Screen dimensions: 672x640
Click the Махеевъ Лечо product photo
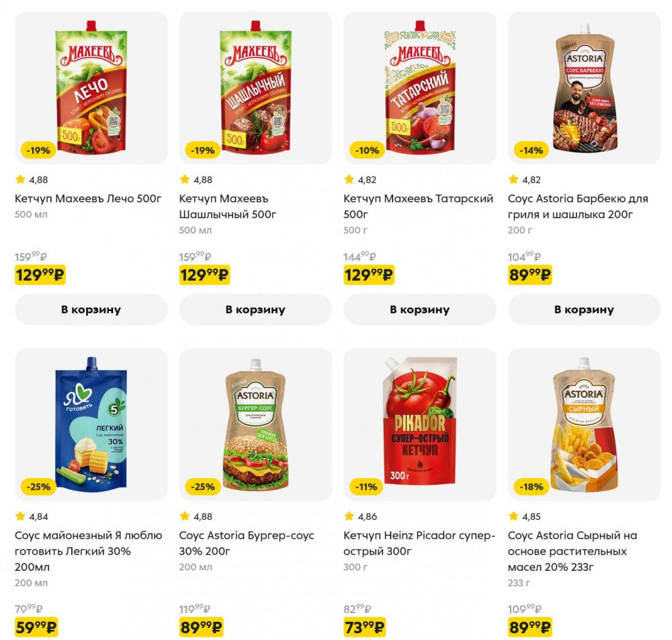[x=91, y=84]
